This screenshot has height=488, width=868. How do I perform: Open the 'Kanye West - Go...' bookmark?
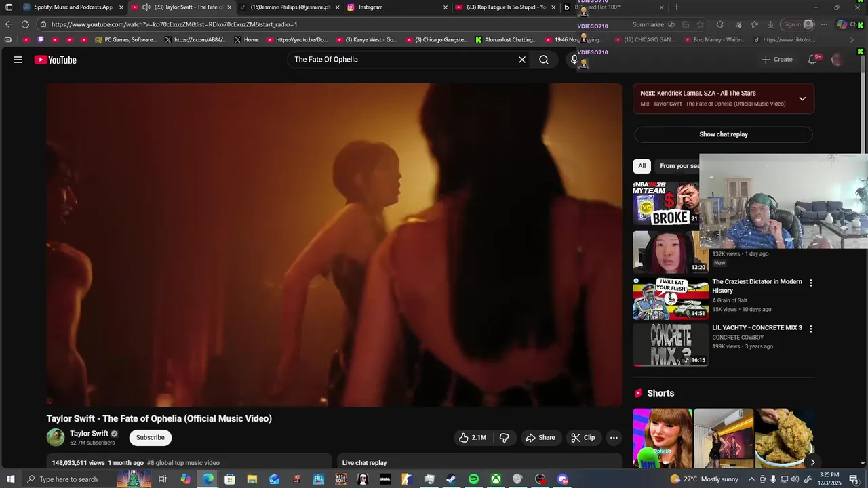coord(367,40)
